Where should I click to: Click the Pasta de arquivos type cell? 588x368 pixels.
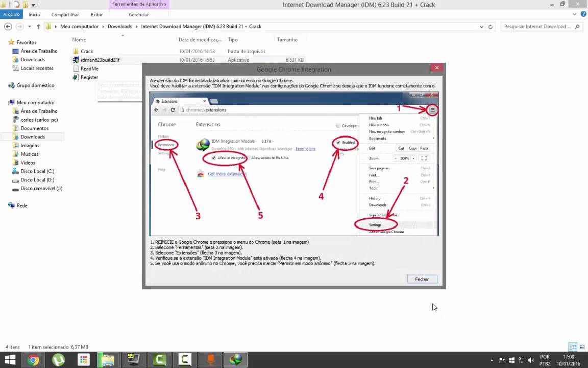247,52
